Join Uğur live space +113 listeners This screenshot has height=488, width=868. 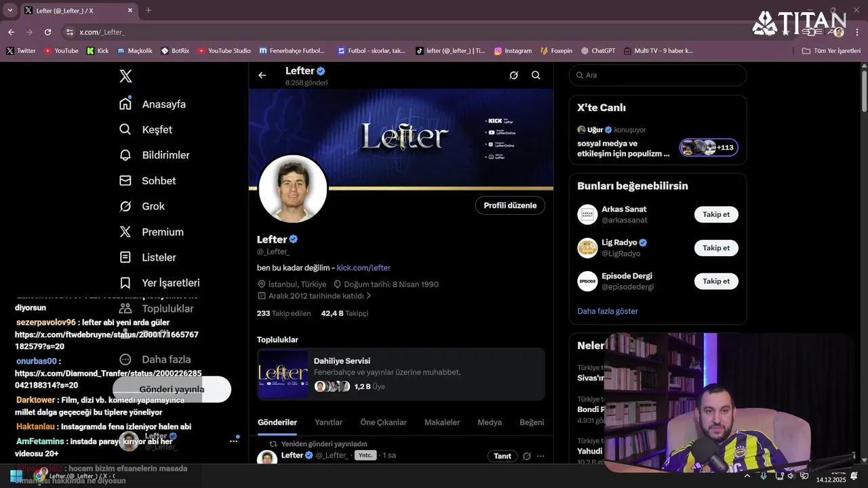point(709,147)
